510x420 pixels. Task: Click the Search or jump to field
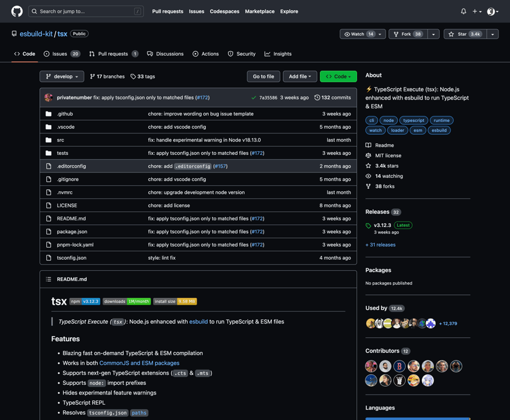click(x=86, y=12)
